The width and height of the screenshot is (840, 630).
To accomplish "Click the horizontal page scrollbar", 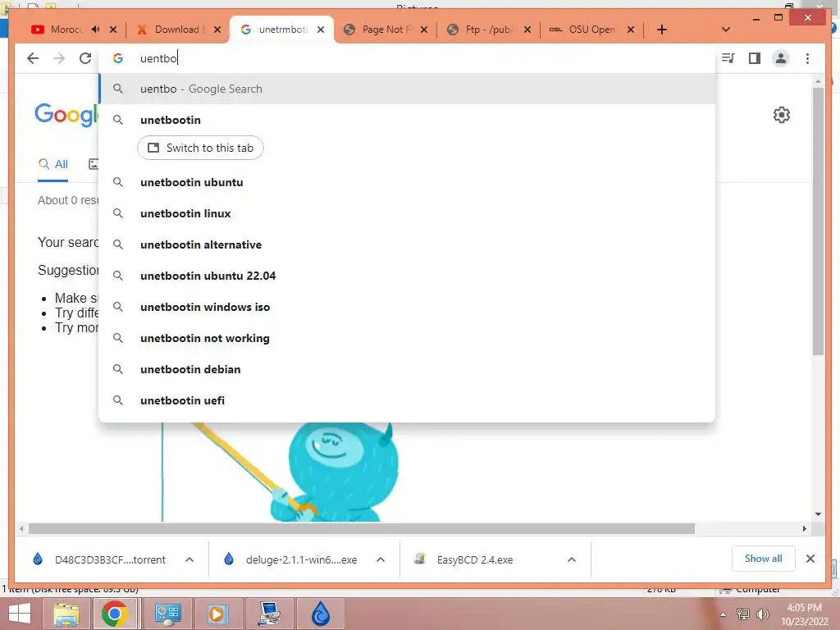I will pyautogui.click(x=362, y=529).
